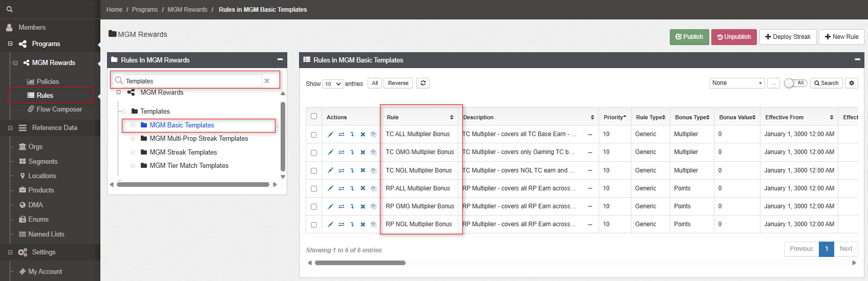Switch the All toggle beside Search
Image resolution: width=868 pixels, height=281 pixels.
[795, 83]
